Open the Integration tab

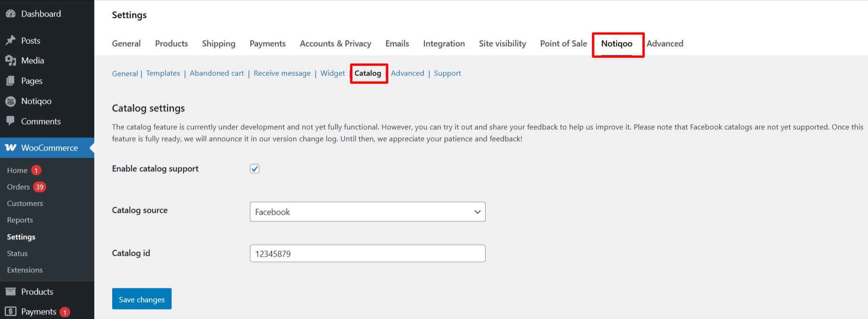444,43
